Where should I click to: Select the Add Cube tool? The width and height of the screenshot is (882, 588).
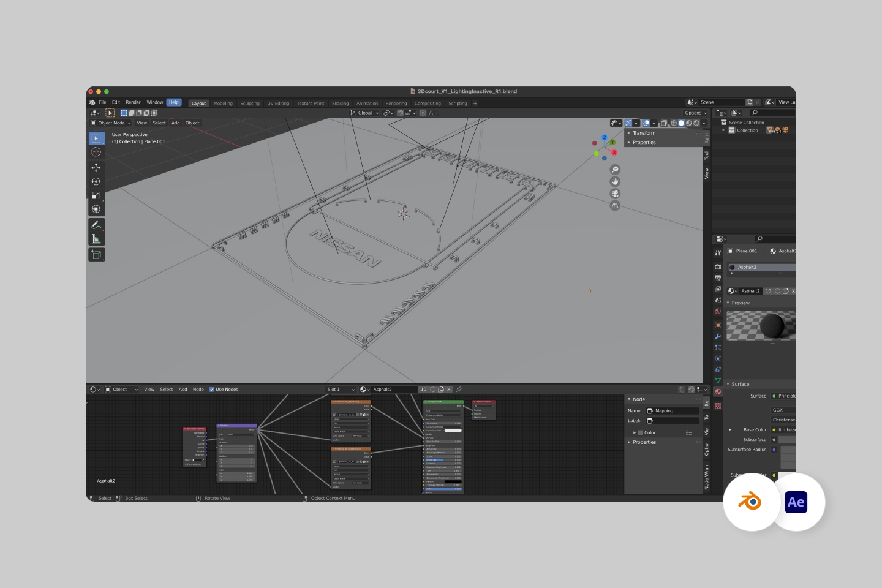tap(96, 254)
